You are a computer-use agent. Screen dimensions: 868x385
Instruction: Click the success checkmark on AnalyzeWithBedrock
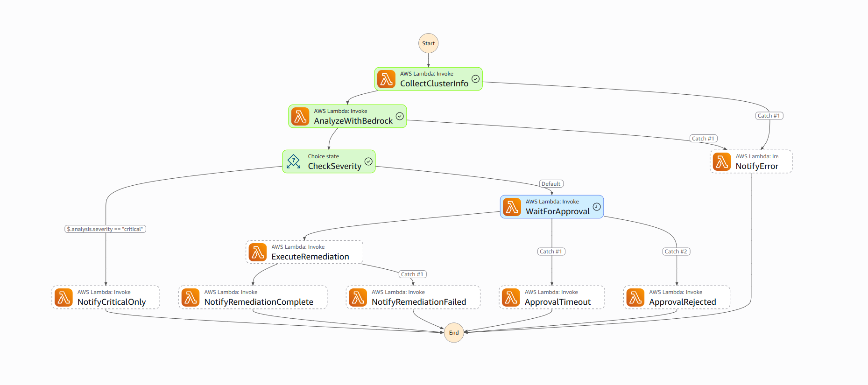pos(400,116)
